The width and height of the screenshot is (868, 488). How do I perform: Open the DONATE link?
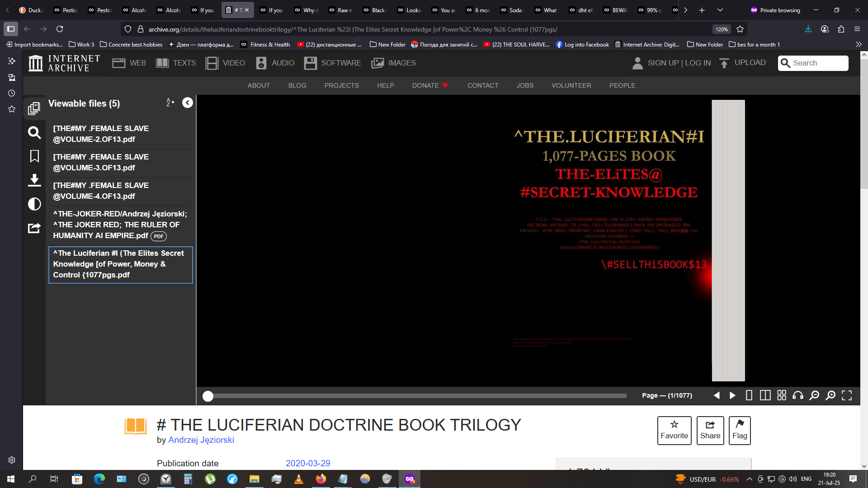coord(430,85)
